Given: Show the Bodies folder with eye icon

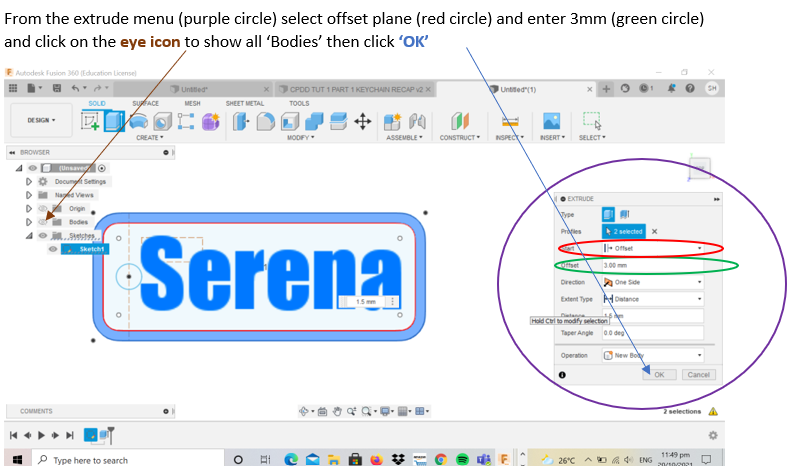Looking at the screenshot, I should [43, 222].
